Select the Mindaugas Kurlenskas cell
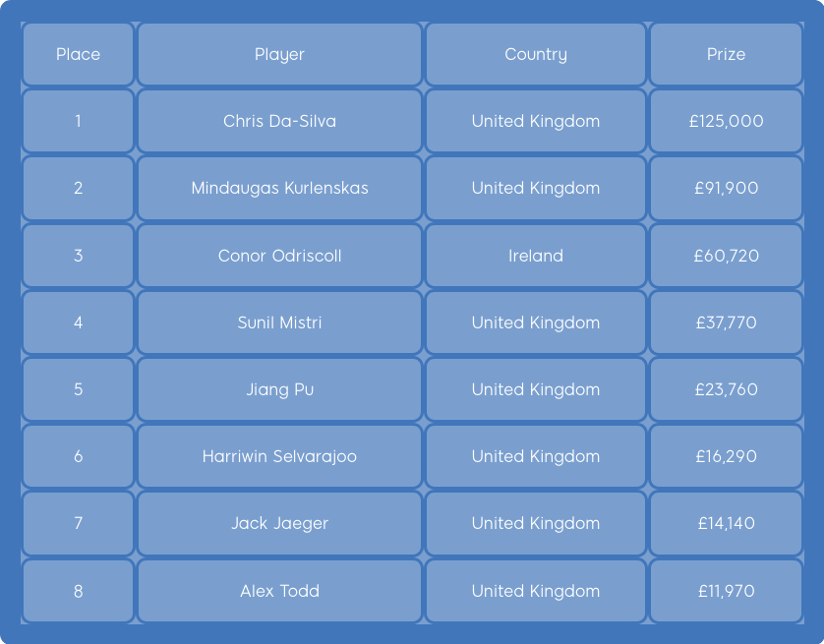The width and height of the screenshot is (824, 644). tap(279, 188)
